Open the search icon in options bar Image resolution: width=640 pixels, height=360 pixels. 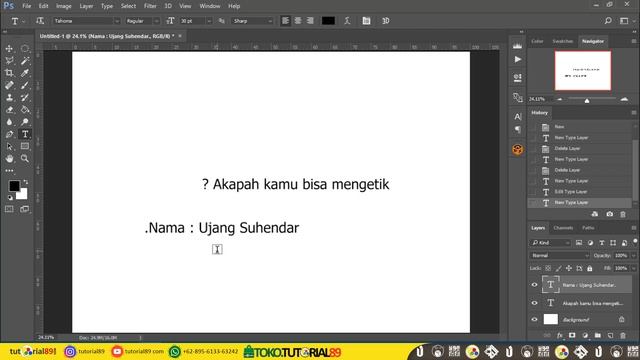(608, 21)
